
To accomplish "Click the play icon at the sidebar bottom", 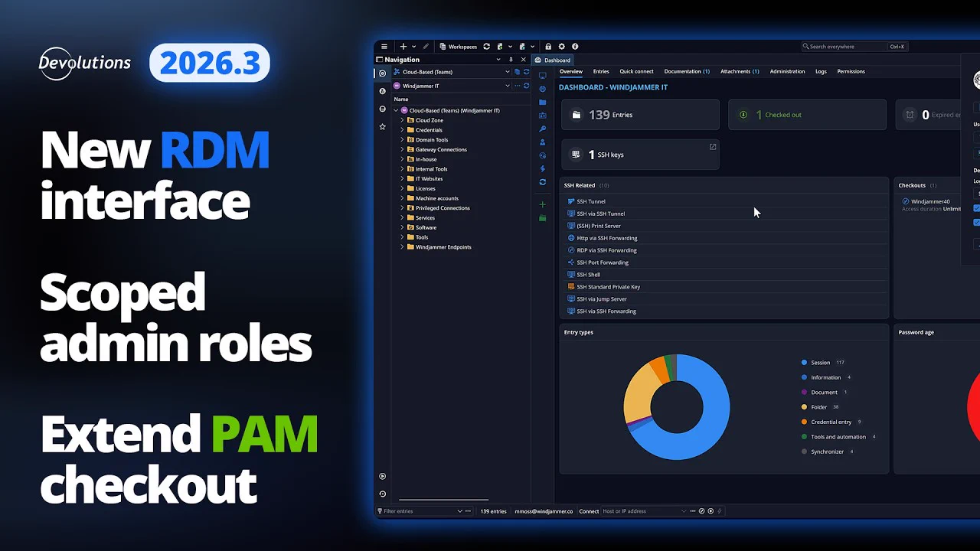I will pos(383,476).
